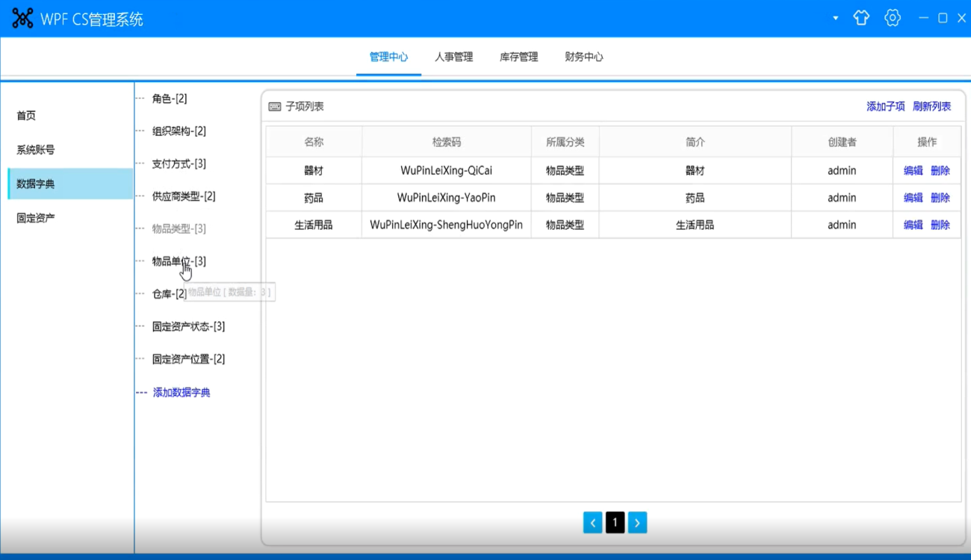The image size is (971, 560).
Task: Open the gear settings icon
Action: click(x=892, y=18)
